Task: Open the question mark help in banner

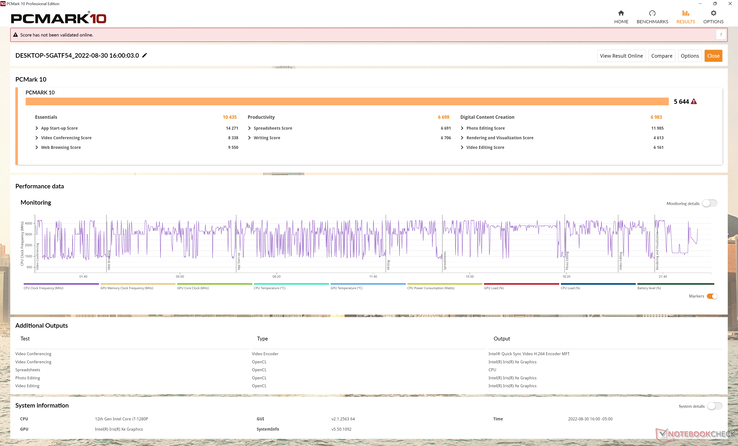Action: pyautogui.click(x=720, y=35)
